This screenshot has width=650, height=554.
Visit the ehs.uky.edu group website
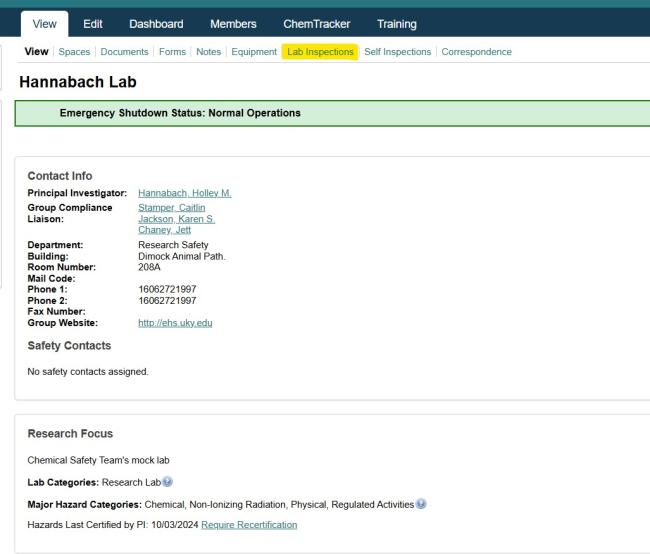pos(175,323)
